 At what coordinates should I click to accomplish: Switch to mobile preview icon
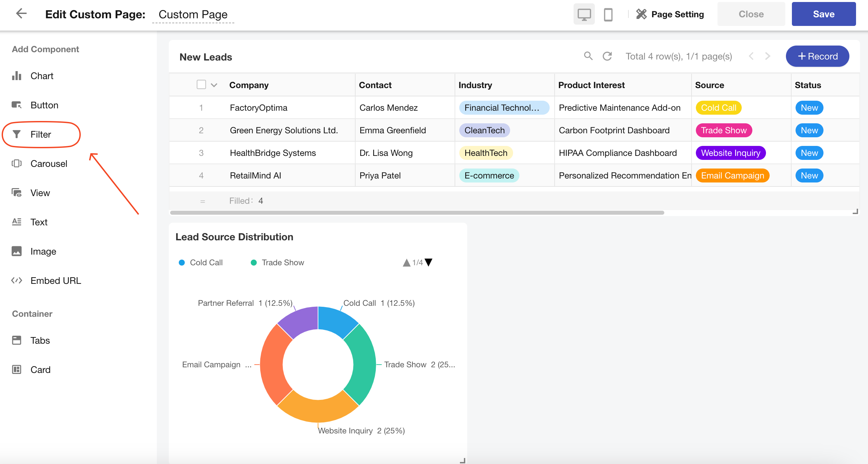[x=608, y=15]
